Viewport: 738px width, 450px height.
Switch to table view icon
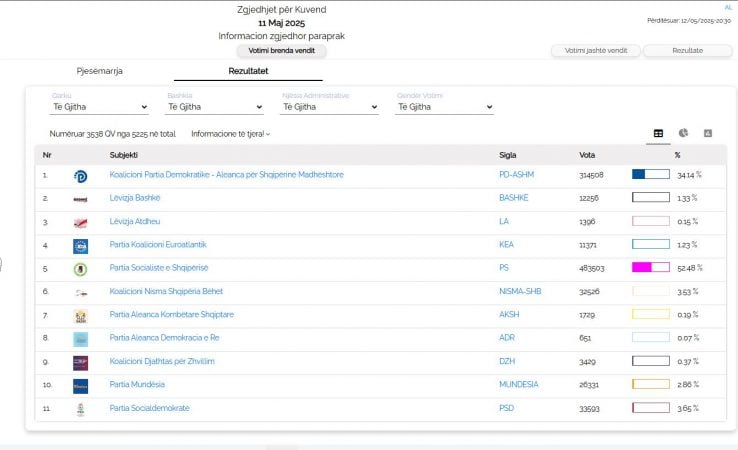coord(658,133)
